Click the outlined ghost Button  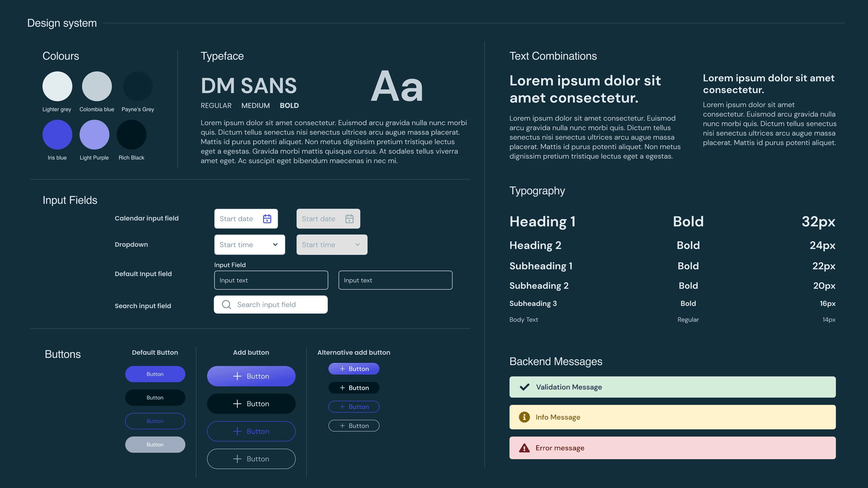coord(154,421)
